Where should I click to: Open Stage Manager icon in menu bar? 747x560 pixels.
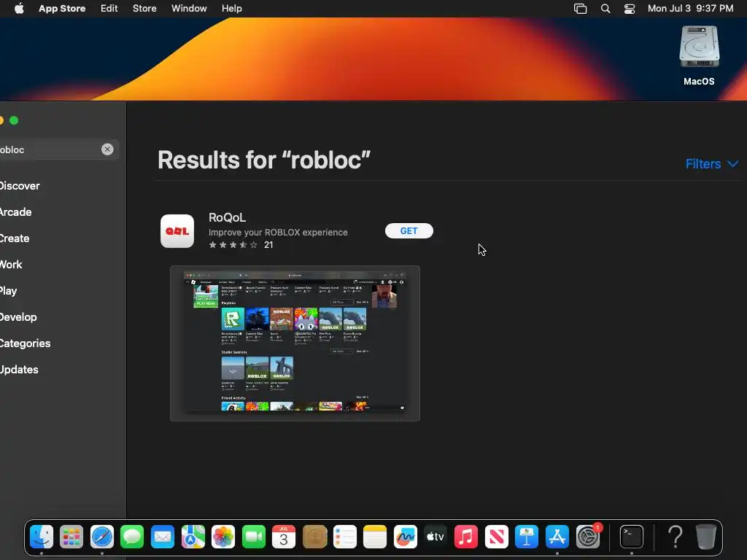(x=580, y=9)
